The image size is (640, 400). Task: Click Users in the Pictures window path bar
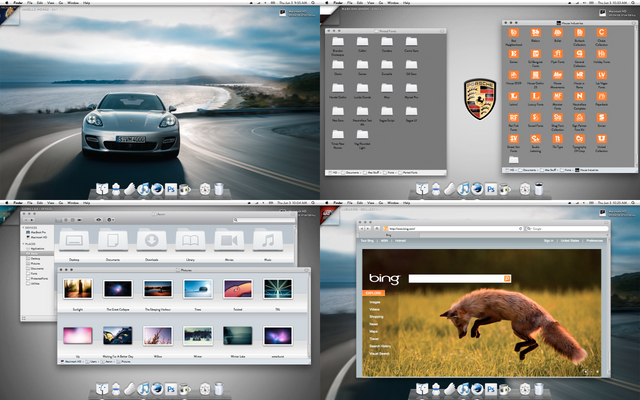click(90, 362)
